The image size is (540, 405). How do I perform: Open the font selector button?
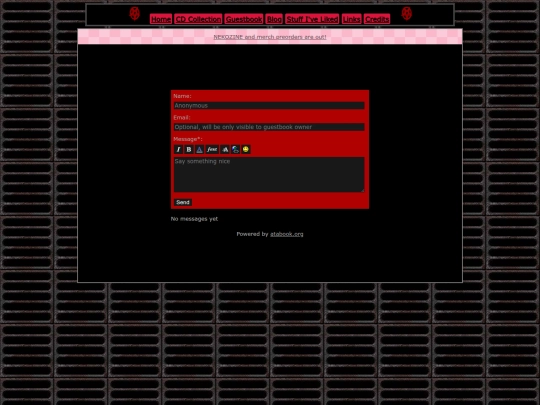(212, 149)
